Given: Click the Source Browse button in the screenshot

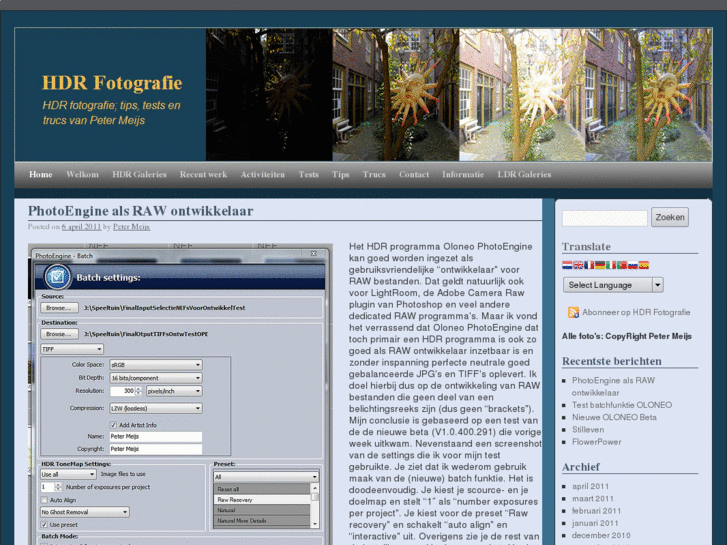Looking at the screenshot, I should click(x=59, y=308).
